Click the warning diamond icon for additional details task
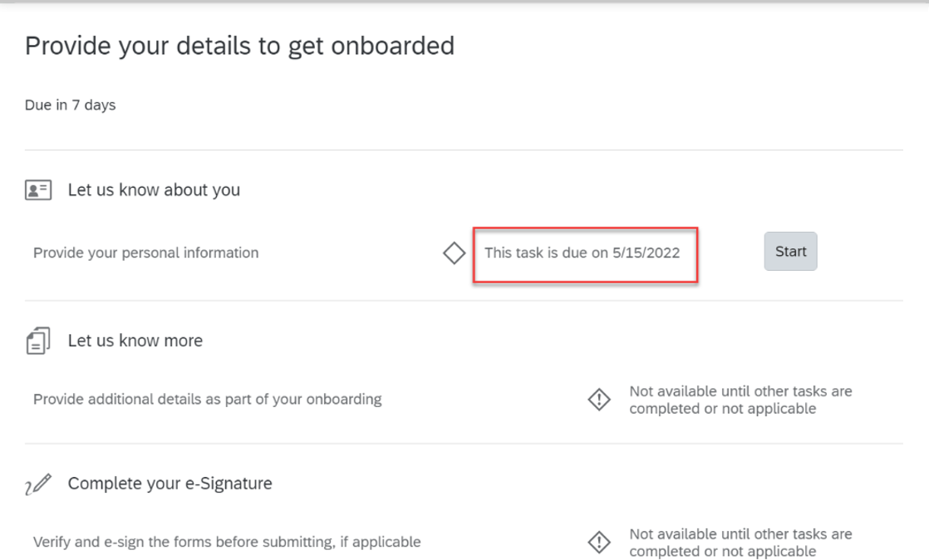This screenshot has height=560, width=929. point(599,400)
